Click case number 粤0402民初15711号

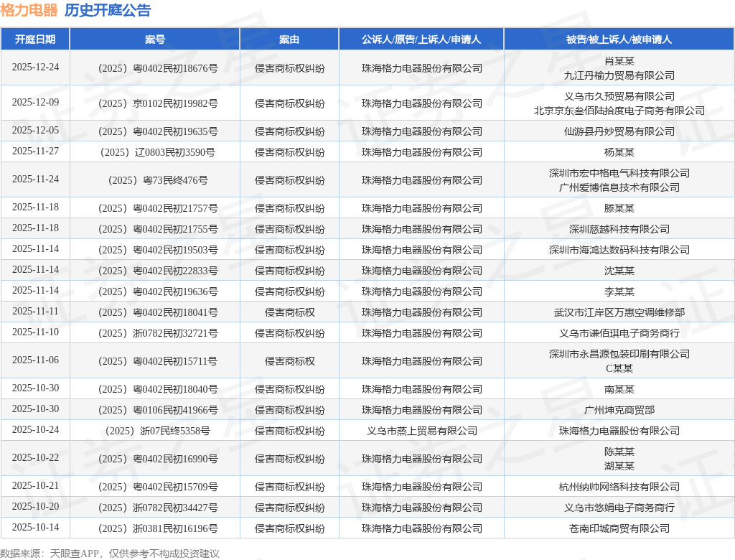(x=158, y=362)
